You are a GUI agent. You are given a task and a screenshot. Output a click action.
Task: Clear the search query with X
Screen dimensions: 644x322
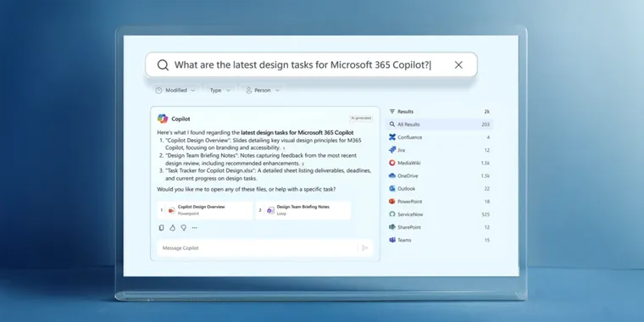[458, 65]
